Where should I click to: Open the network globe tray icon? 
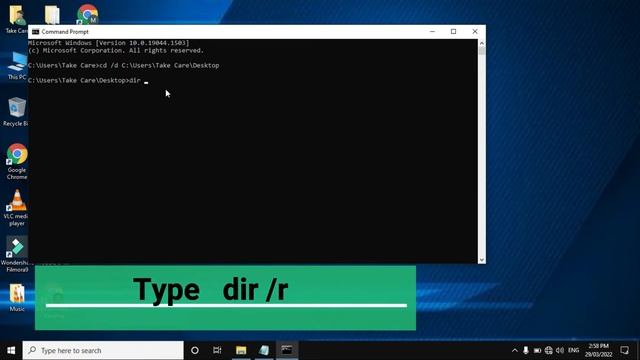[x=549, y=350]
